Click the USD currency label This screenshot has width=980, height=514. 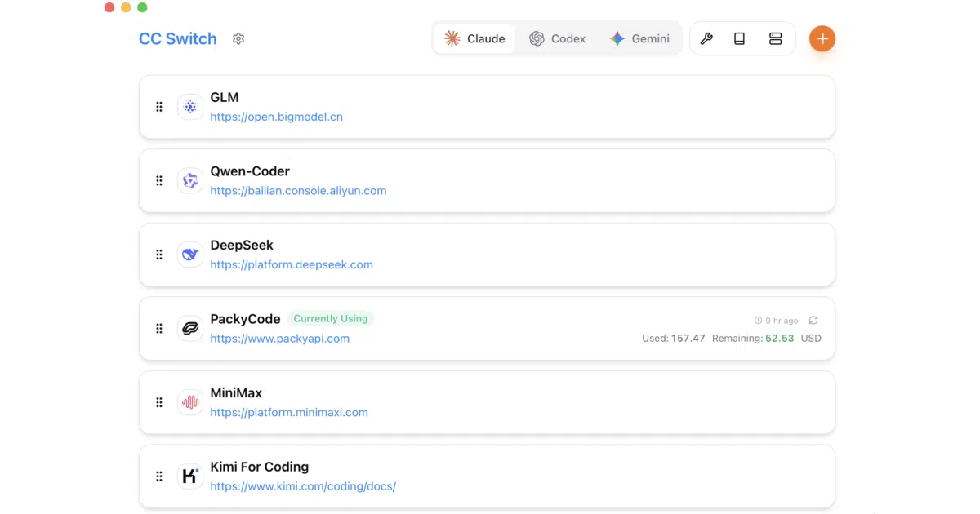click(x=811, y=338)
